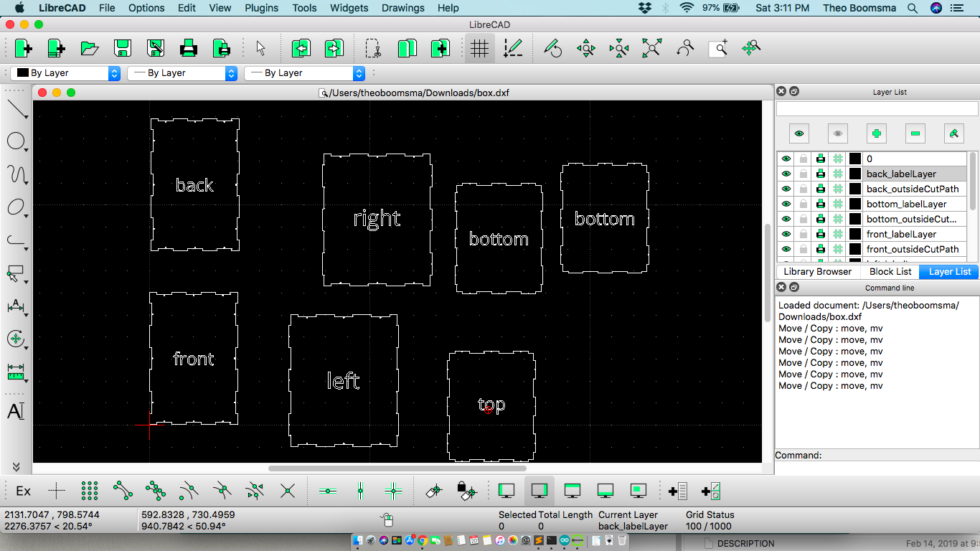The height and width of the screenshot is (551, 980).
Task: Toggle lock on the bottom_labelLayer layer
Action: (804, 204)
